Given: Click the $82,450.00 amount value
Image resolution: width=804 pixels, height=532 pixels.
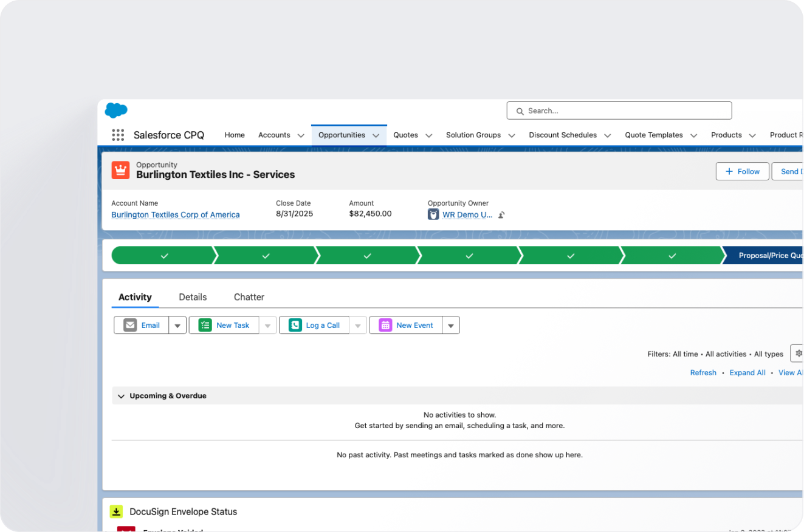Looking at the screenshot, I should [370, 214].
